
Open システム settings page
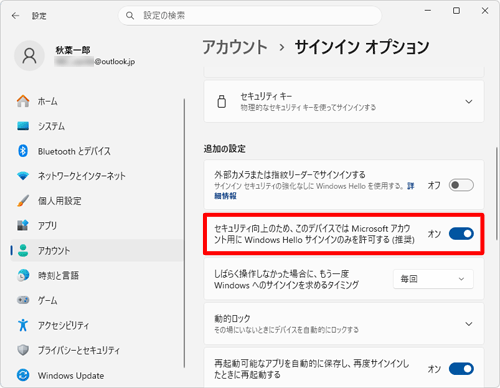97,126
